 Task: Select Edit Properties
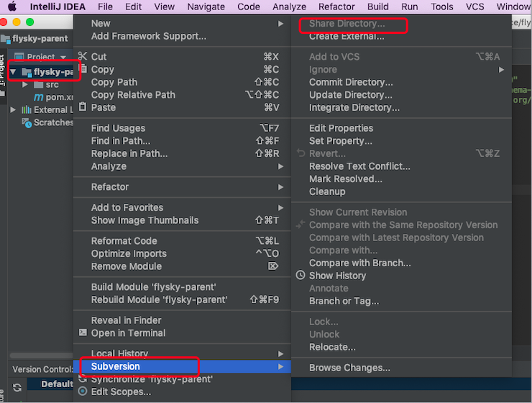point(401,128)
